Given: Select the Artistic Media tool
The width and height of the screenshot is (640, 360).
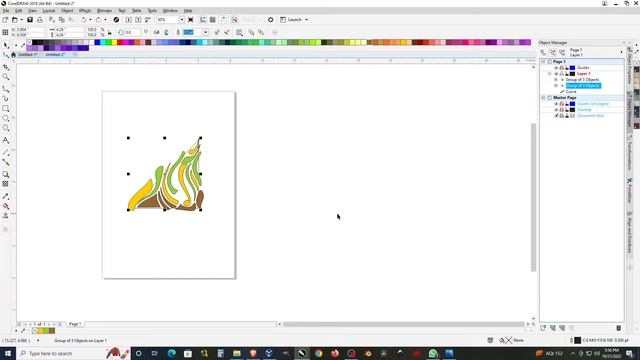Looking at the screenshot, I should 6,98.
